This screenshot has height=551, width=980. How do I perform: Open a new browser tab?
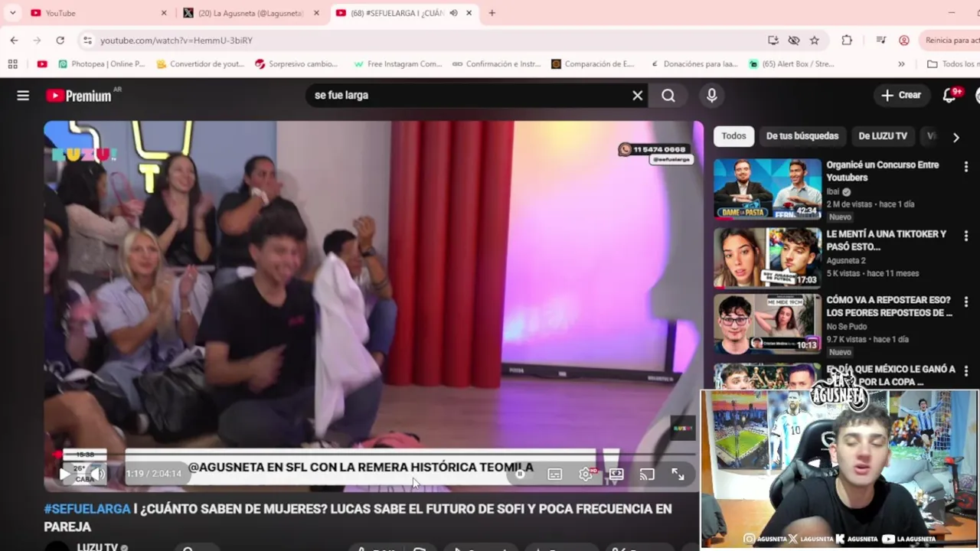tap(492, 13)
